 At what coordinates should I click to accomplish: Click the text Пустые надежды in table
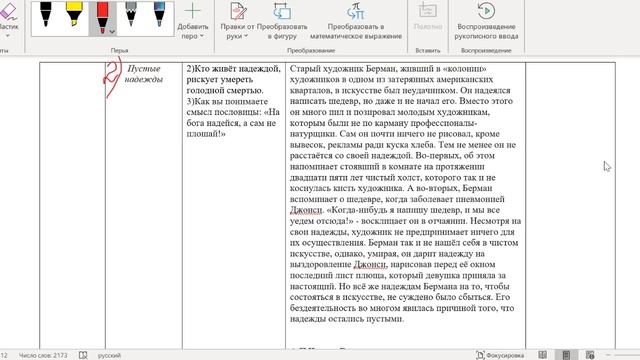click(x=144, y=74)
